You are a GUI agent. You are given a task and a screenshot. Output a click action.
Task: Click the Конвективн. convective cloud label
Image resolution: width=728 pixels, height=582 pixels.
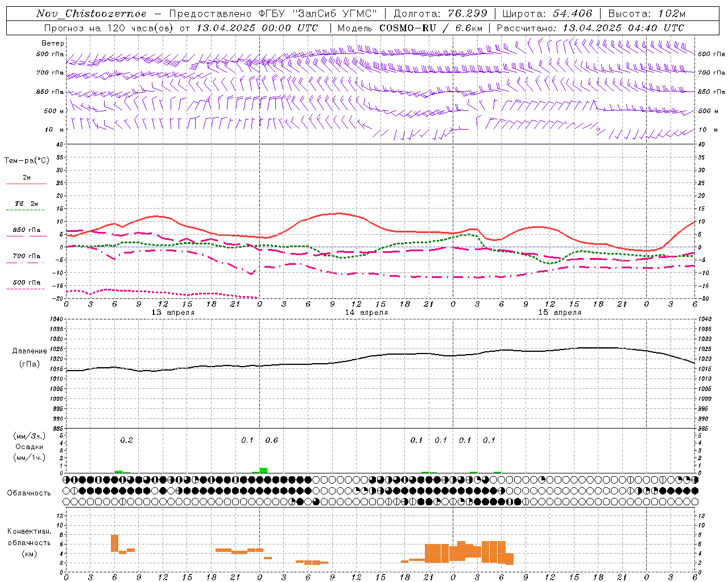click(29, 531)
